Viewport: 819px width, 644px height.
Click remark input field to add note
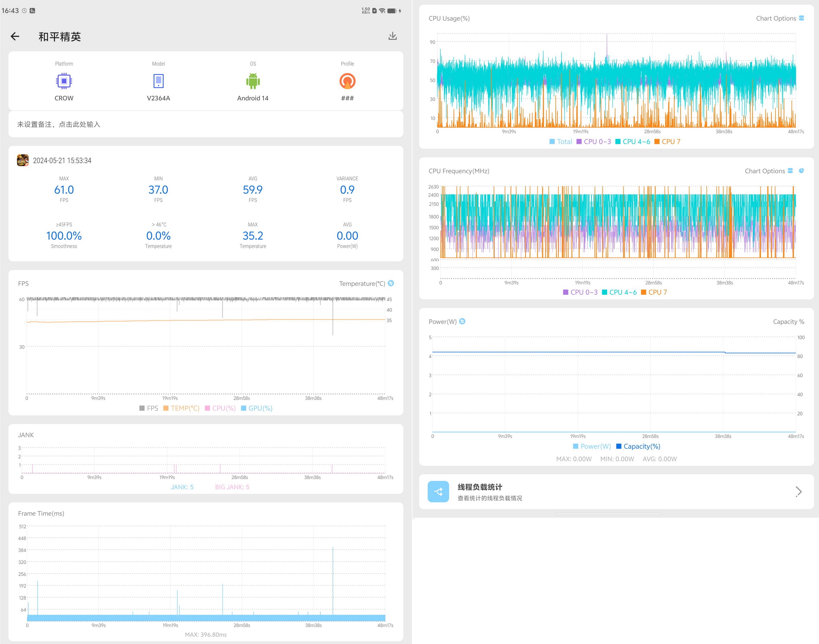click(x=206, y=124)
